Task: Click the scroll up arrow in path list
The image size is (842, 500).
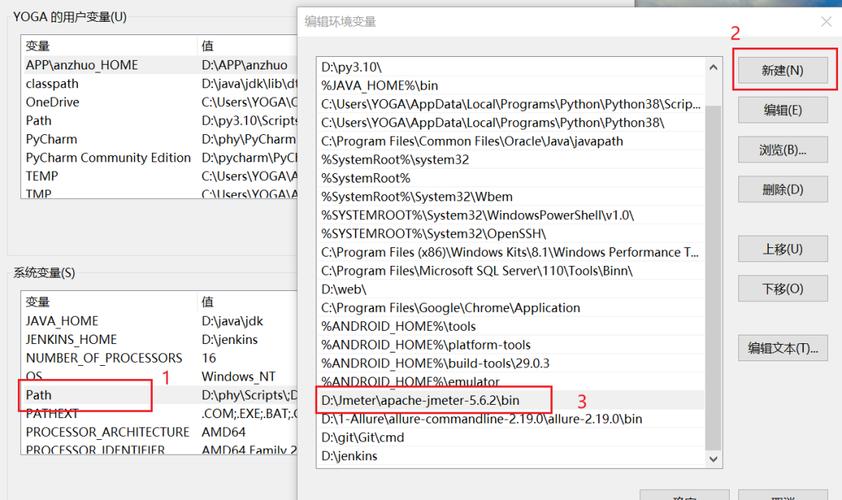Action: coord(713,67)
